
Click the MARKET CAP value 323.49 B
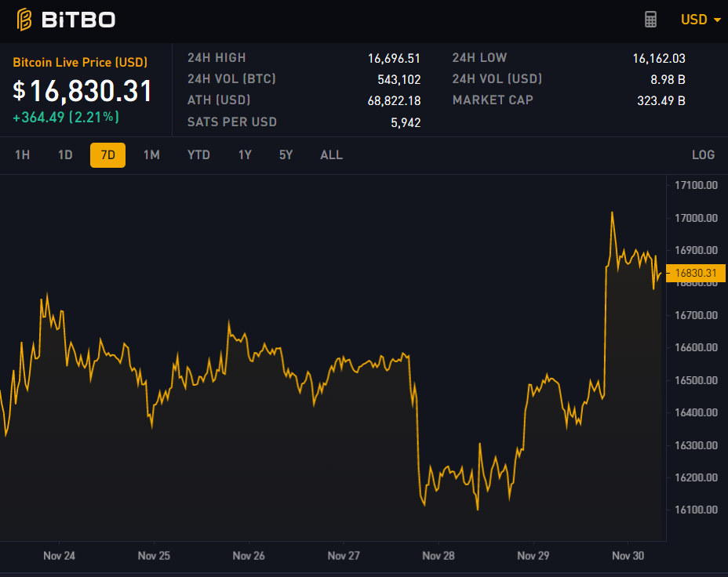661,100
